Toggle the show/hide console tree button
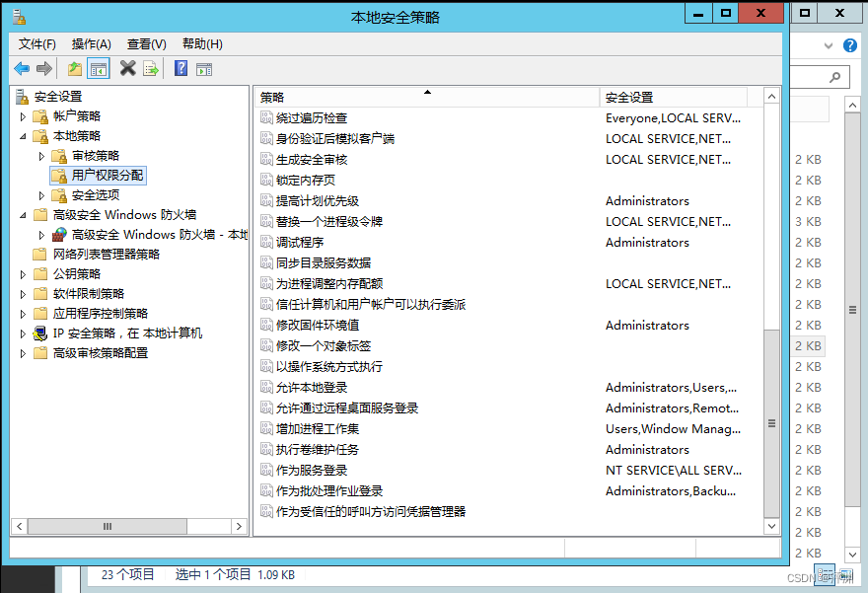Screen dimensions: 868x593 pos(98,68)
